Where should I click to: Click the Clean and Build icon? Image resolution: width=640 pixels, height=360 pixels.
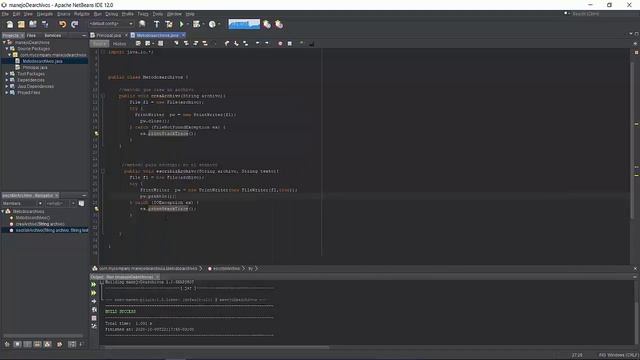(x=169, y=24)
